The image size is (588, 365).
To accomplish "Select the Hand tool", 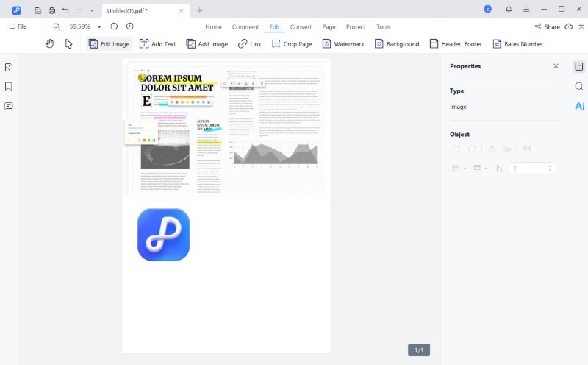I will [49, 44].
